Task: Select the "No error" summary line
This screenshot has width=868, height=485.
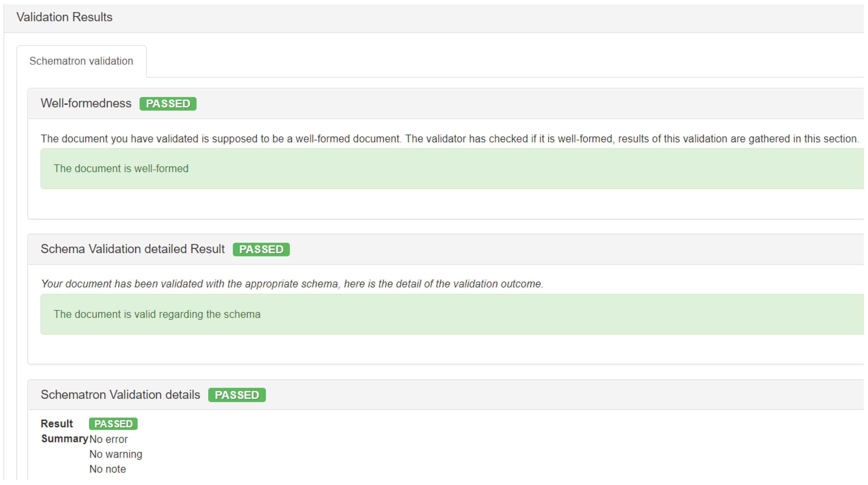Action: (x=109, y=439)
